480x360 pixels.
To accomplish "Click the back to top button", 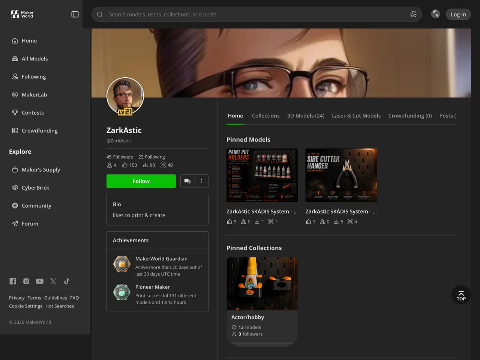I will pos(461,295).
